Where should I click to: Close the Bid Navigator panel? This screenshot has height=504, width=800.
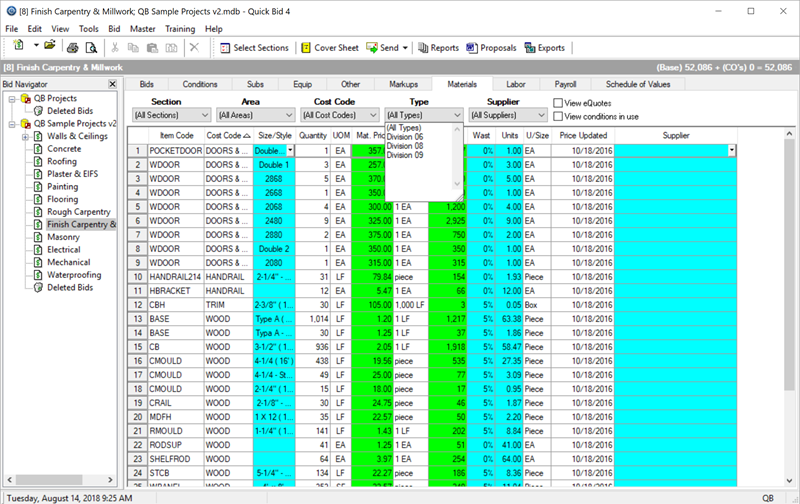(x=113, y=84)
